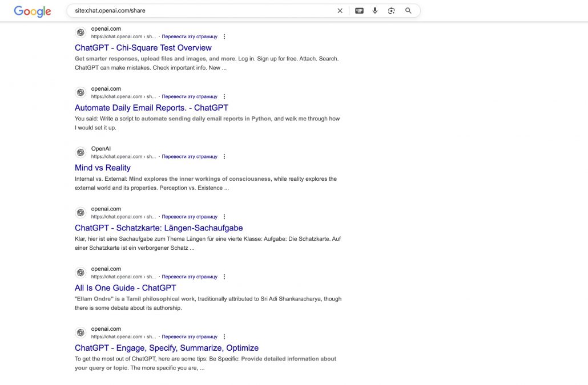588x385 pixels.
Task: Click the search query input field
Action: click(203, 10)
